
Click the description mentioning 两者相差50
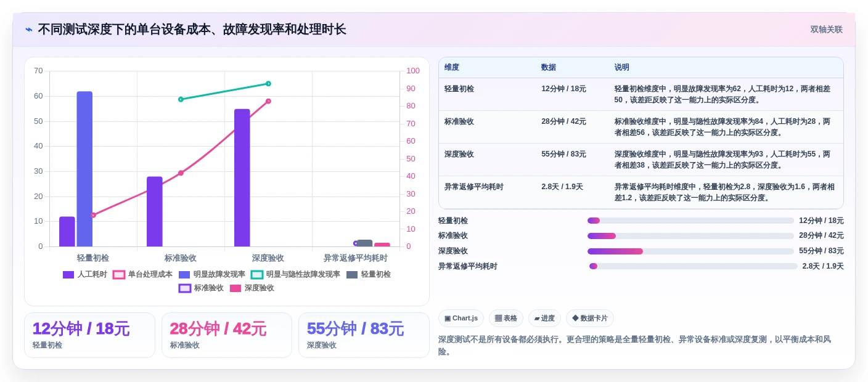(x=723, y=94)
